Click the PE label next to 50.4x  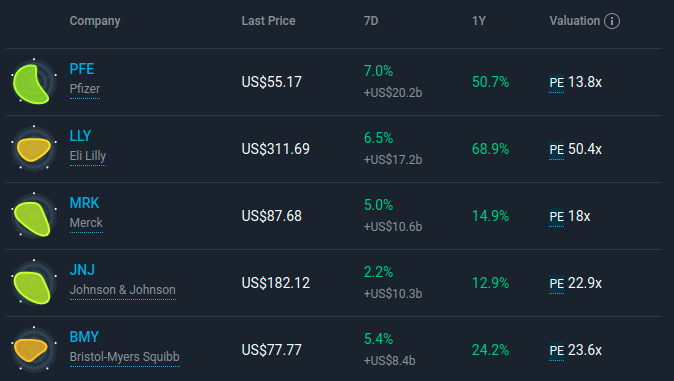(557, 150)
